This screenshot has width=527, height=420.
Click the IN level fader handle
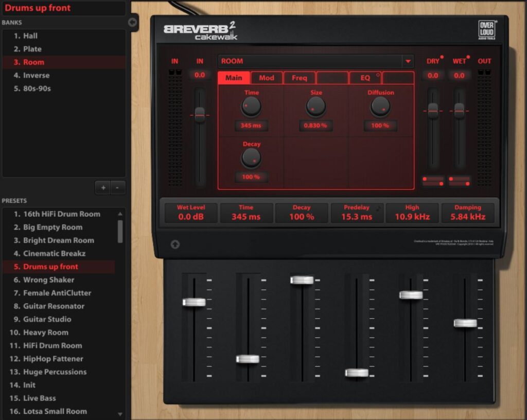pos(200,115)
